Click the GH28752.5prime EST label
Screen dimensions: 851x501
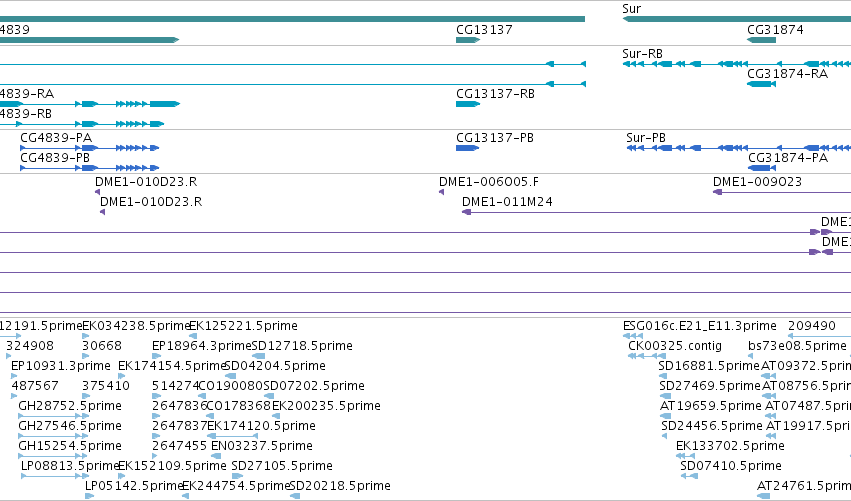pyautogui.click(x=70, y=406)
